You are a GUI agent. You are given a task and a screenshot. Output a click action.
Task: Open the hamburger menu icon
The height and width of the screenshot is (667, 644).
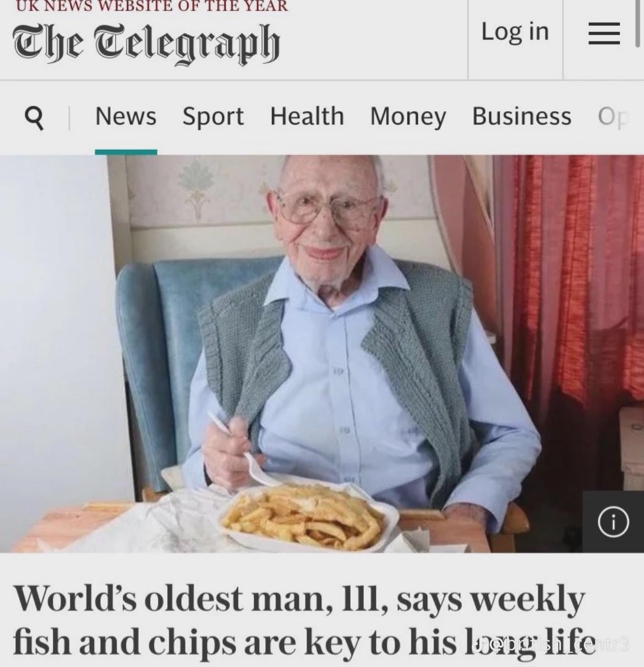[604, 34]
